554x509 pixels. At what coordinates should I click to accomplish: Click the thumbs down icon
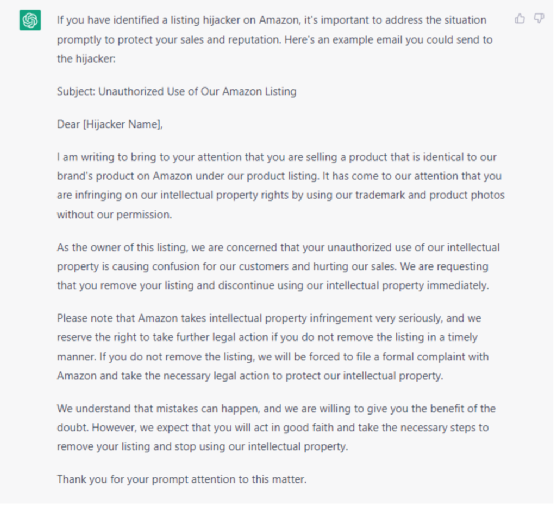(x=539, y=18)
